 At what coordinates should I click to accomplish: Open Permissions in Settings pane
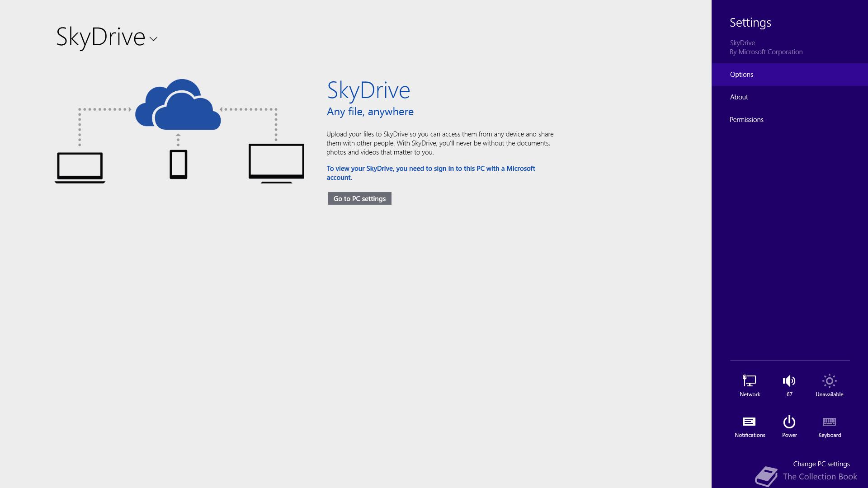coord(746,120)
